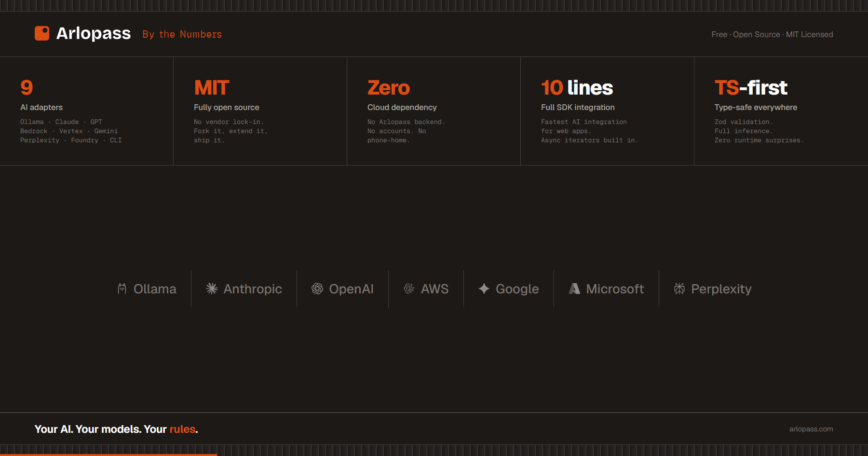Click the Fastest AI integration line
Image resolution: width=868 pixels, height=456 pixels.
pos(584,122)
